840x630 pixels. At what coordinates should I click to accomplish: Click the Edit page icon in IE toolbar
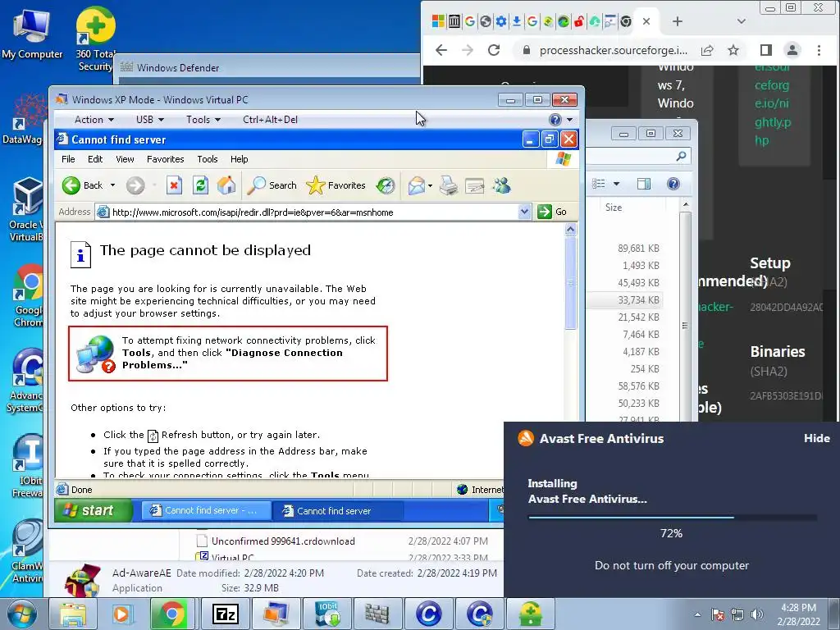475,185
